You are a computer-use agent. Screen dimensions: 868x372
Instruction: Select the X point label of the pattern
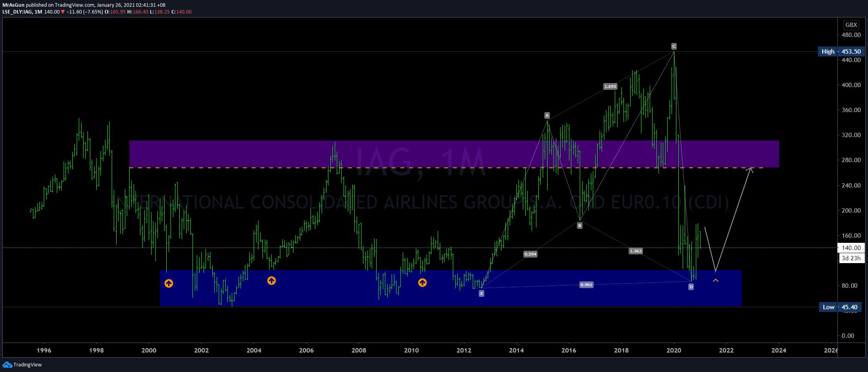[482, 293]
